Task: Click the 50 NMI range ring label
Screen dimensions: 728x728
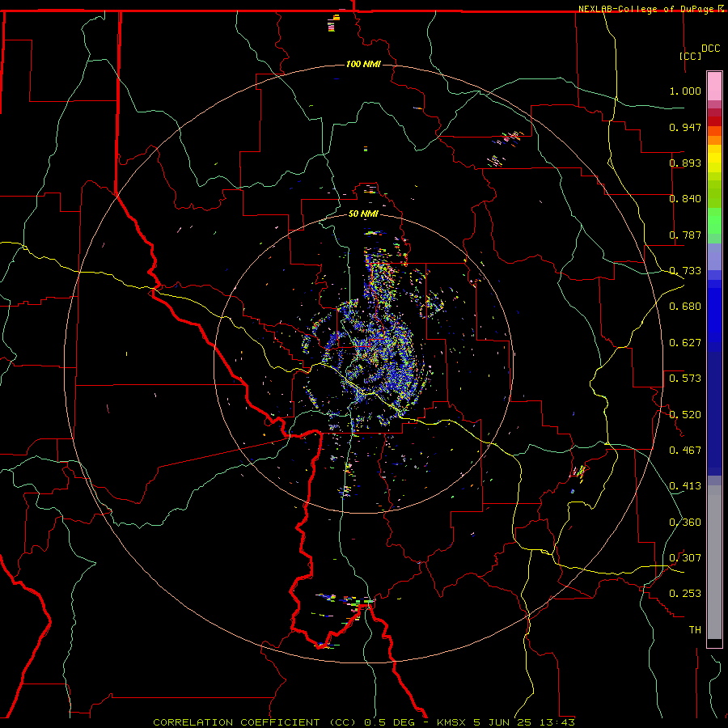Action: [x=363, y=214]
